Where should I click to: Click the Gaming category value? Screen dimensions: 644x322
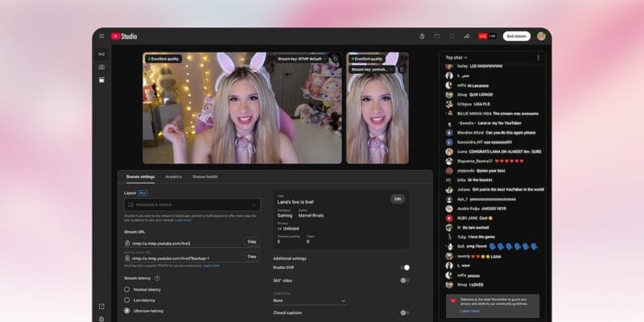(x=285, y=216)
